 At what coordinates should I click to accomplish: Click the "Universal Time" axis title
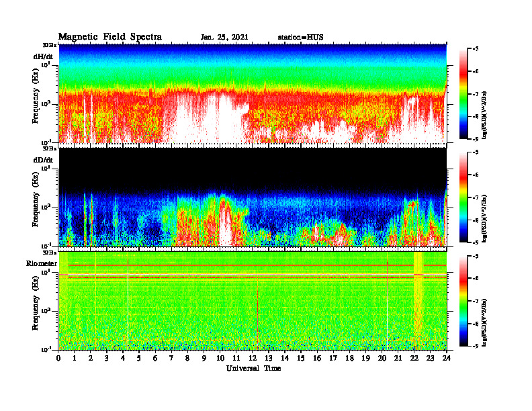(x=253, y=368)
